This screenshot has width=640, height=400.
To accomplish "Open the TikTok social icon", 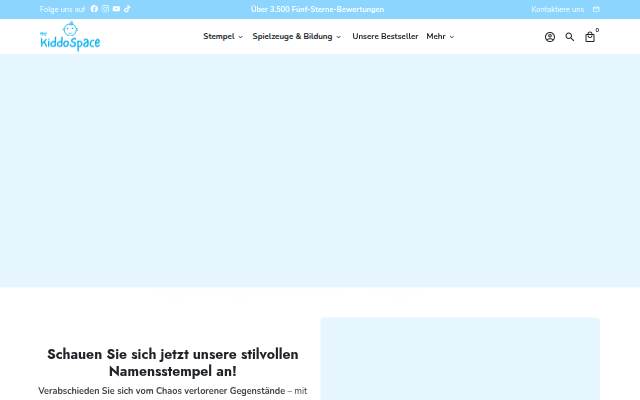I will [127, 9].
